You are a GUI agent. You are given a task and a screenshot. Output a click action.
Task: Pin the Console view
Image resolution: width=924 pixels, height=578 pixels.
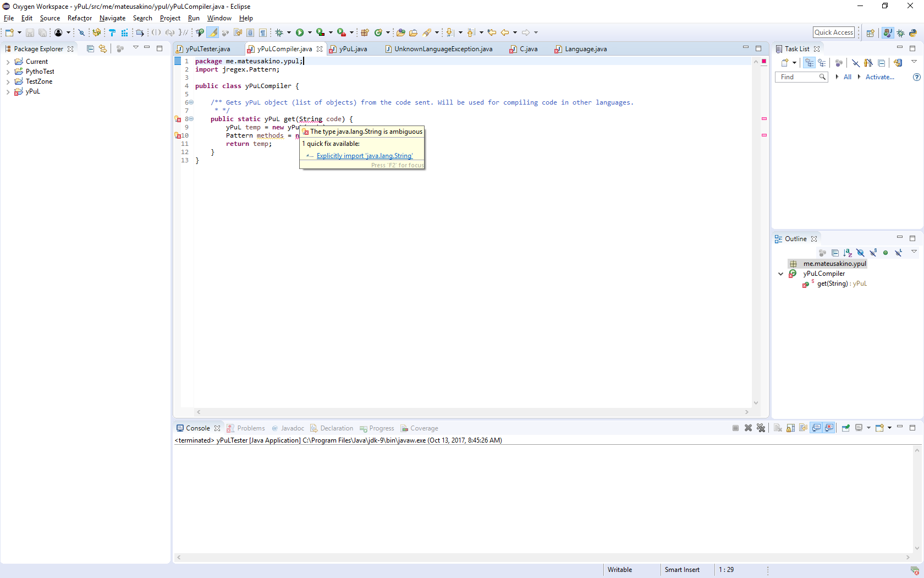tap(846, 428)
